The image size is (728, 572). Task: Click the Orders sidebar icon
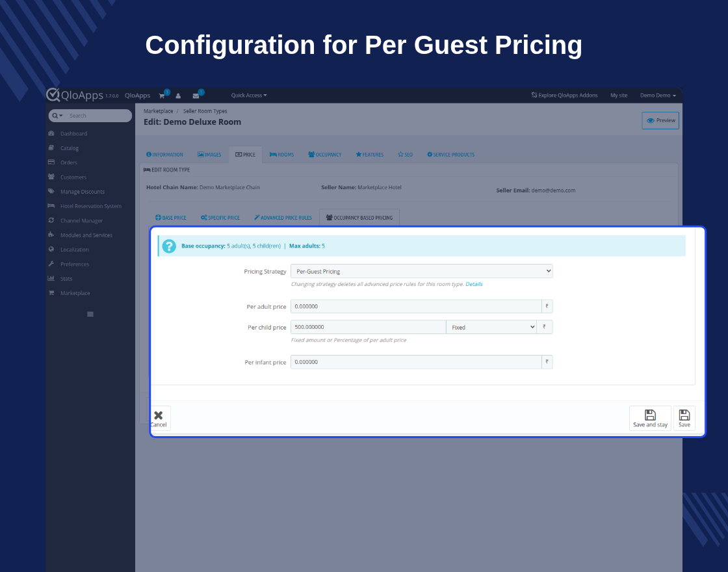[51, 162]
